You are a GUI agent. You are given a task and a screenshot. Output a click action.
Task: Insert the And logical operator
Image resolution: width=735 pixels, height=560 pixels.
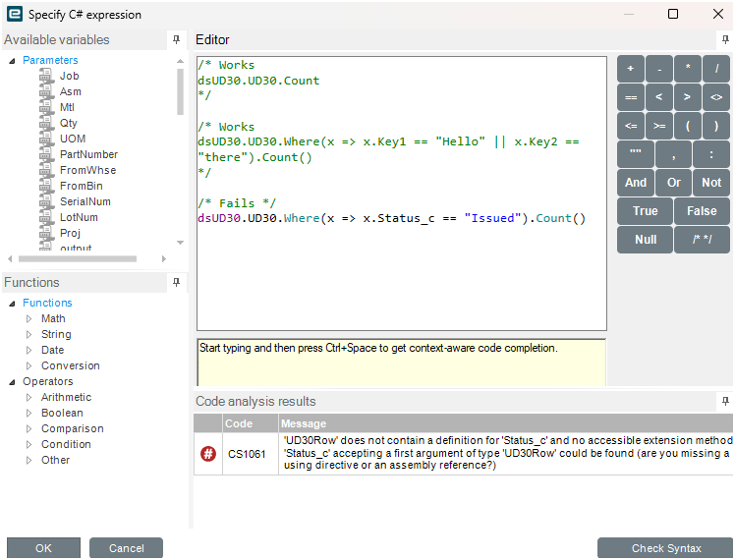(636, 183)
